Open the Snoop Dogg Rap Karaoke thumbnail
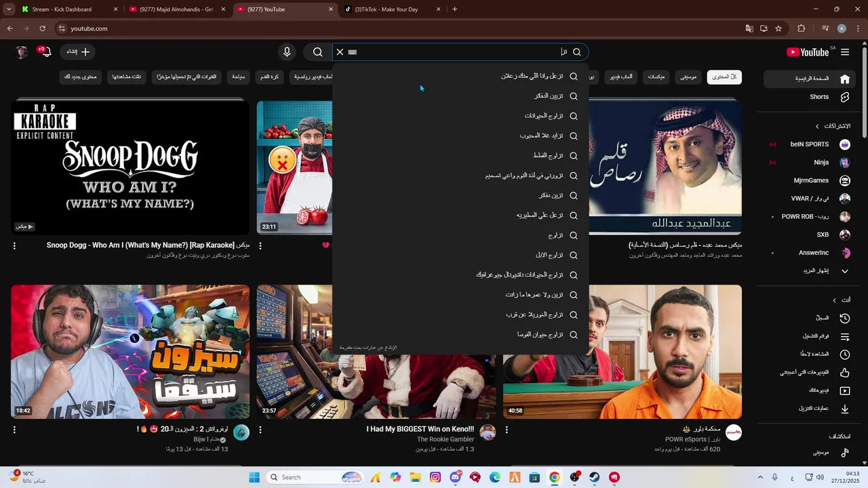 [x=130, y=167]
